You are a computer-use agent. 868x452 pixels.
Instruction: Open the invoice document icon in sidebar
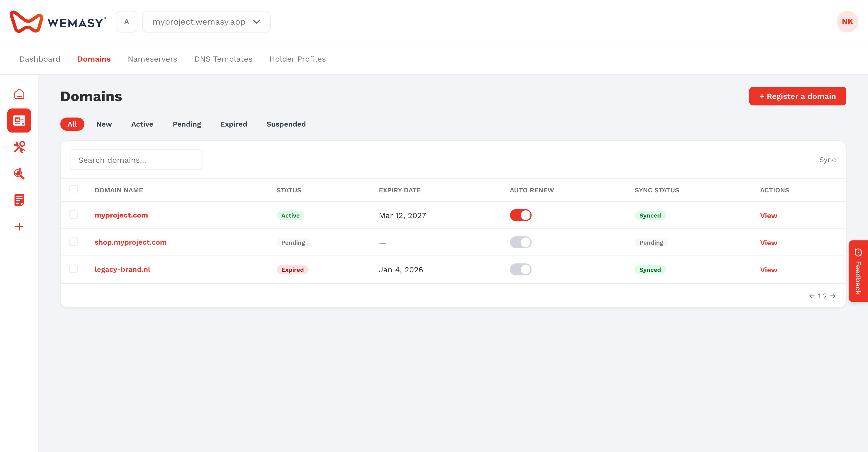(x=19, y=200)
